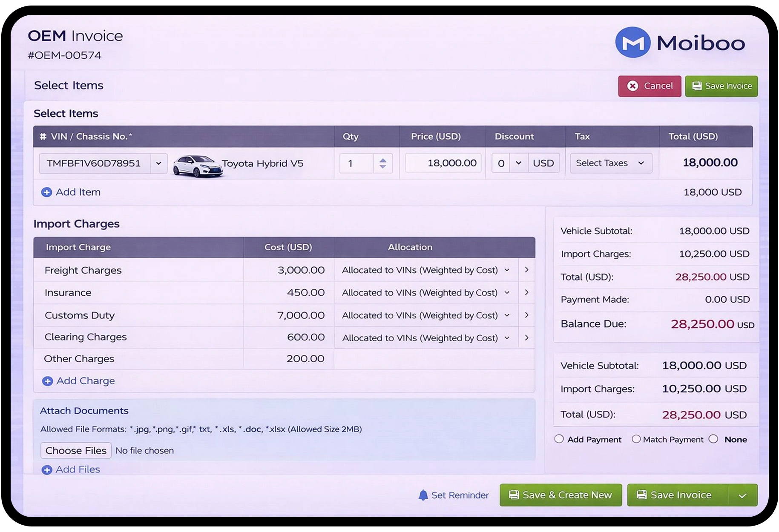Image resolution: width=779 pixels, height=532 pixels.
Task: Open the discount type dropdown arrow
Action: pyautogui.click(x=518, y=163)
